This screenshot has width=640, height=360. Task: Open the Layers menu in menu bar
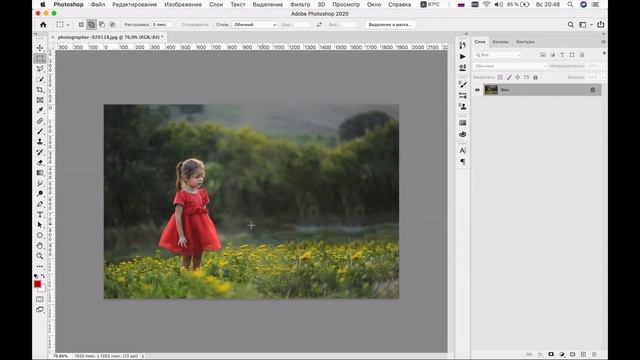coord(216,4)
